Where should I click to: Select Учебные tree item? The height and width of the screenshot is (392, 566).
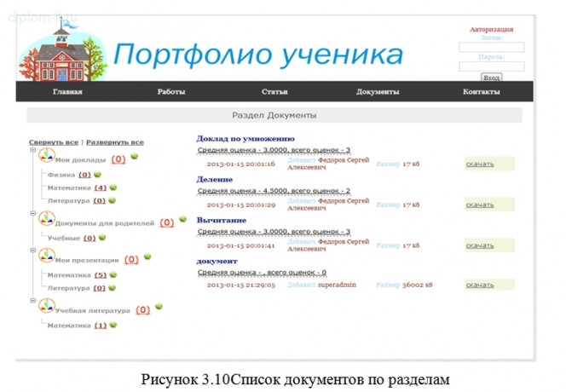(x=64, y=238)
